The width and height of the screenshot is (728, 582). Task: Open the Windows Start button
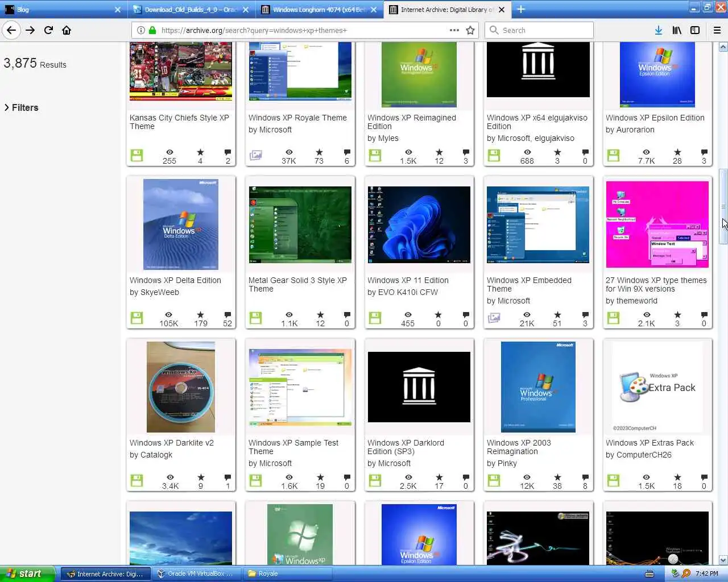tap(27, 573)
